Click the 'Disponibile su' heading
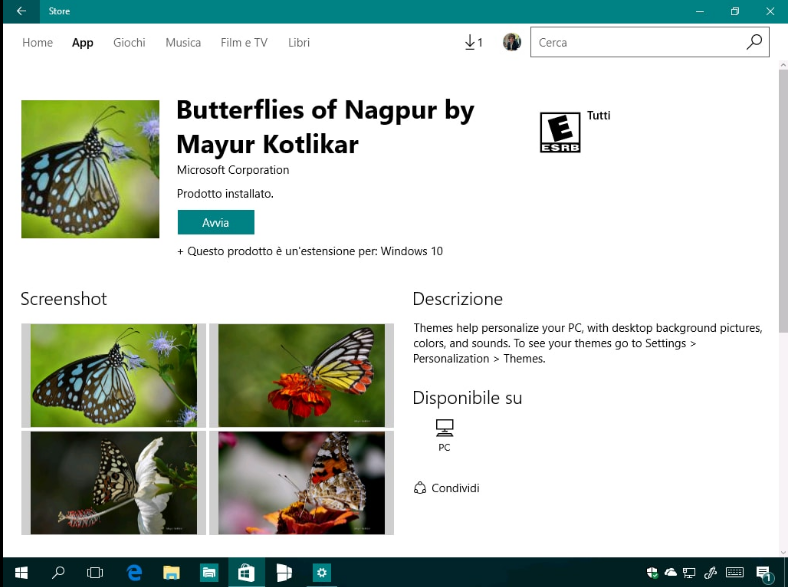This screenshot has height=587, width=788. pos(467,398)
